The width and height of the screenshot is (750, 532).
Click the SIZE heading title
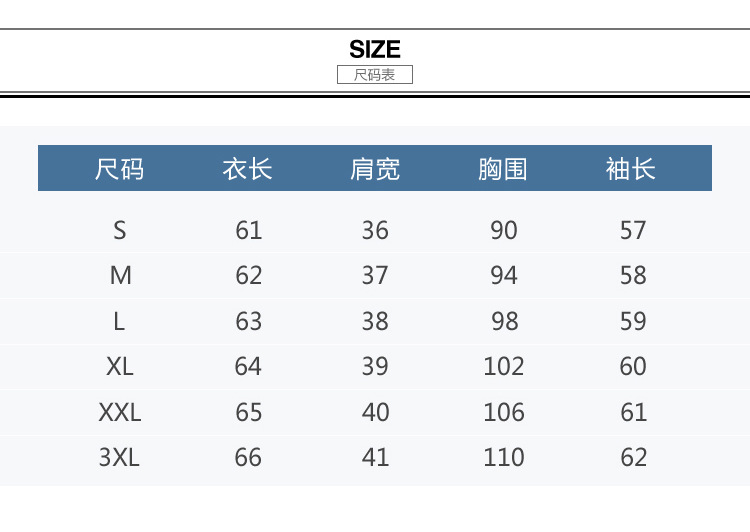(375, 49)
